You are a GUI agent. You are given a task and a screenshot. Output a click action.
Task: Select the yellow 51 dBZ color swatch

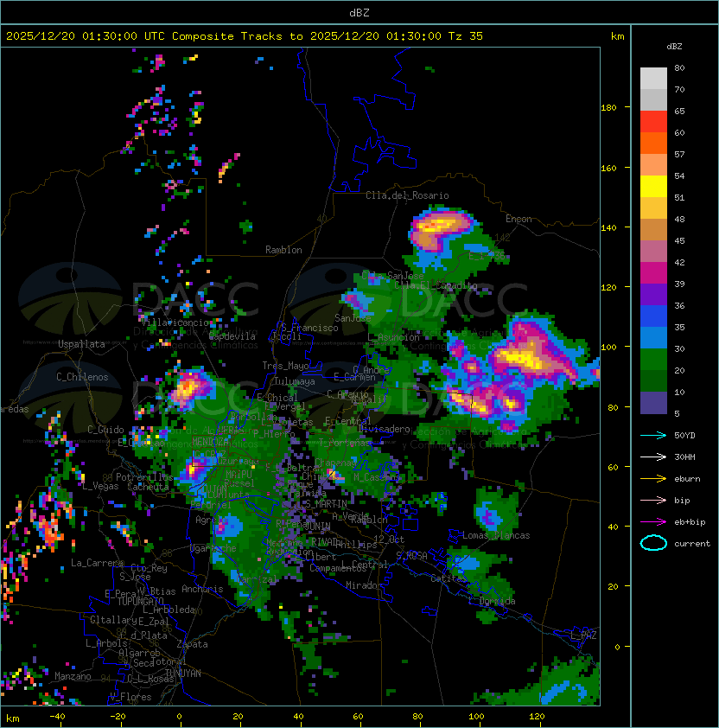pyautogui.click(x=653, y=187)
